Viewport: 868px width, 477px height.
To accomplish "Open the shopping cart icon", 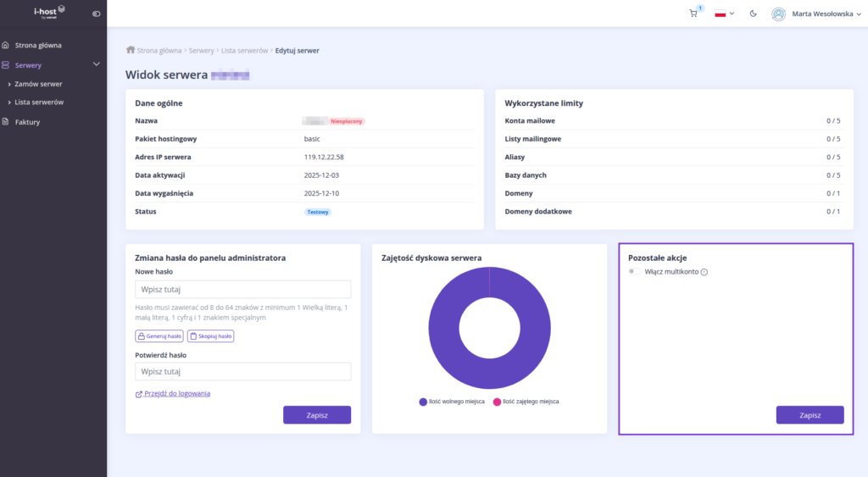I will [x=693, y=14].
